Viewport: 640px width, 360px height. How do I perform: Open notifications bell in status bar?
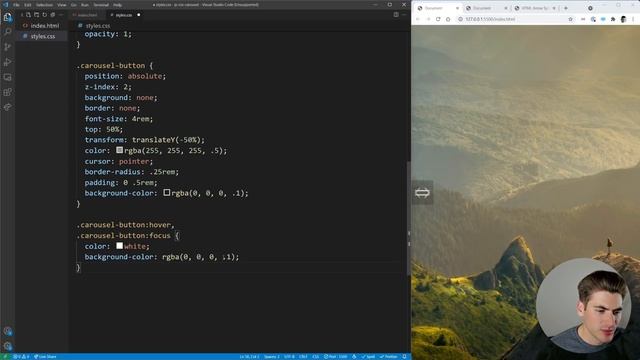404,357
